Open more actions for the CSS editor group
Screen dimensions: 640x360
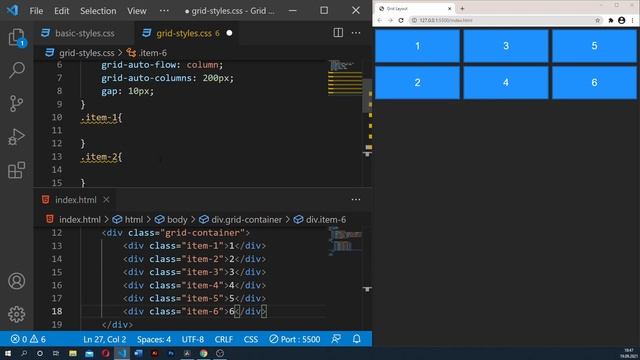click(x=356, y=33)
